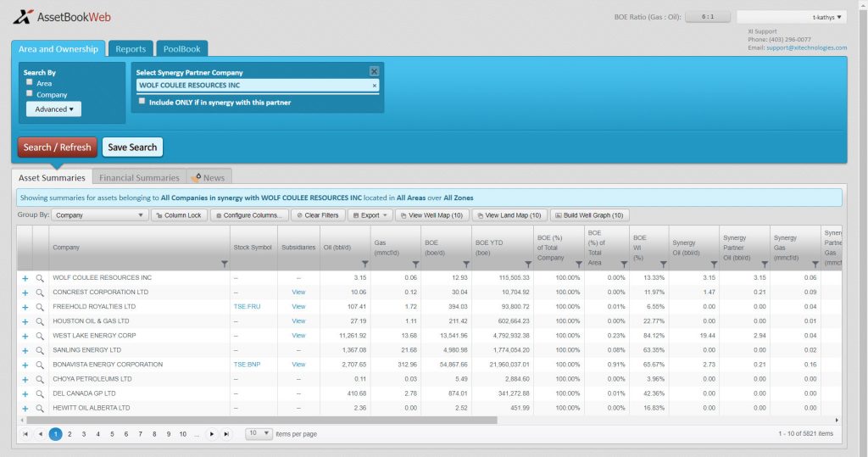Open the Group By Company dropdown
Screen dimensions: 868x457
click(98, 215)
